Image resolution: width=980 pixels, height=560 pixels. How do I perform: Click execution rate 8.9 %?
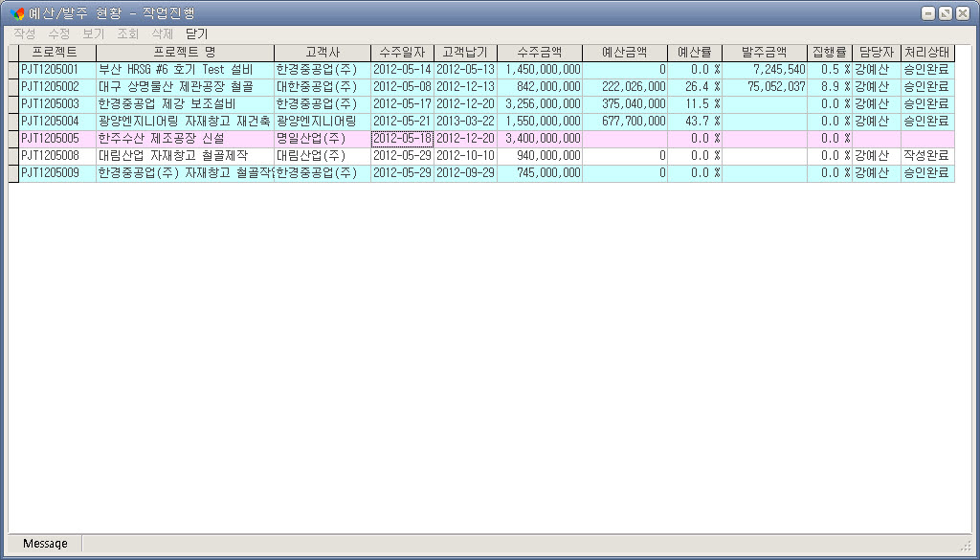pos(830,87)
